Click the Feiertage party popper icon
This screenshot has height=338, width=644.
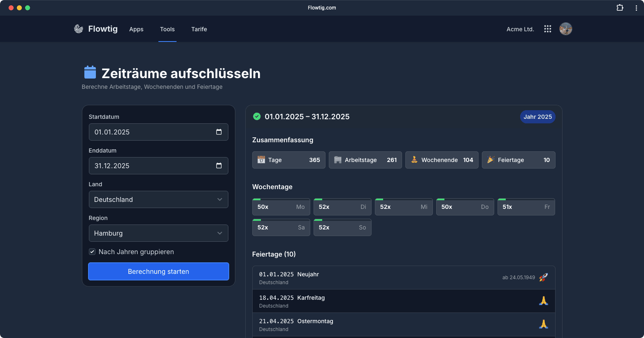coord(491,160)
